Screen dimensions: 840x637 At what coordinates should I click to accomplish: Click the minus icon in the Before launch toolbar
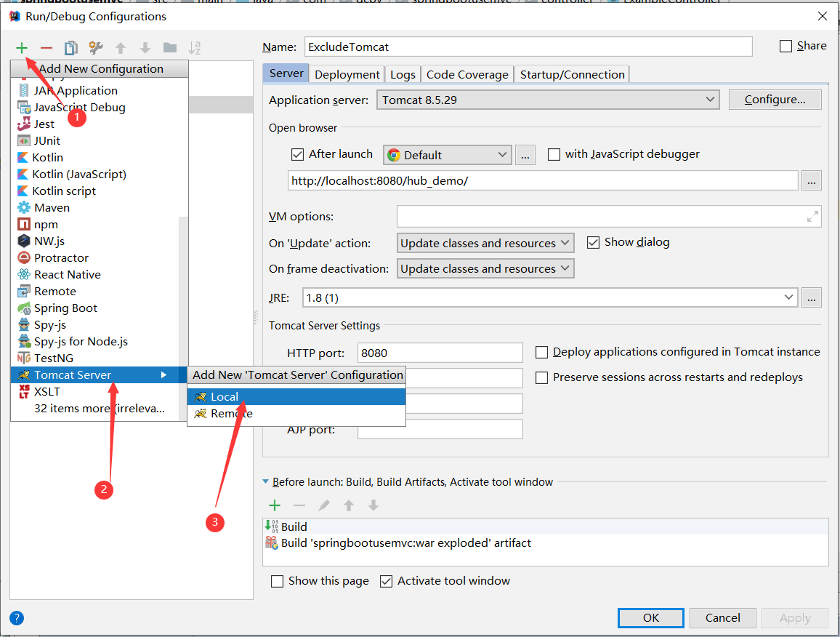(299, 505)
